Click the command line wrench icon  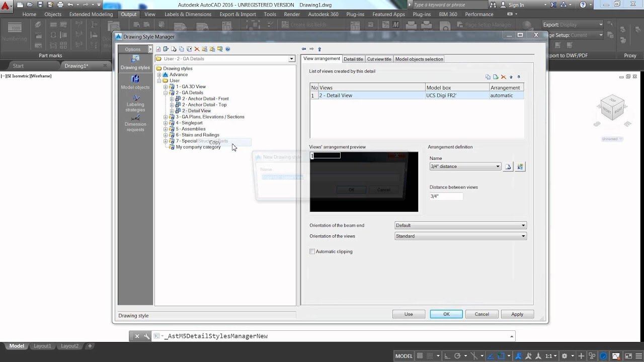pyautogui.click(x=146, y=336)
